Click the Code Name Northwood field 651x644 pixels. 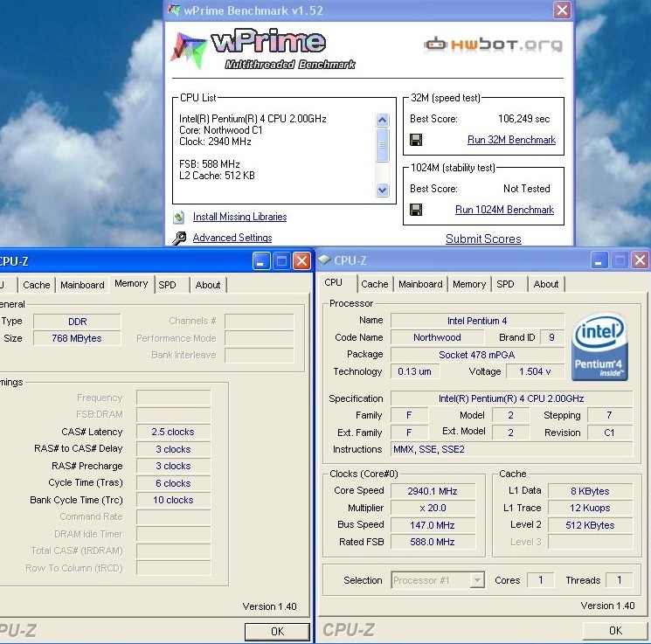[437, 337]
